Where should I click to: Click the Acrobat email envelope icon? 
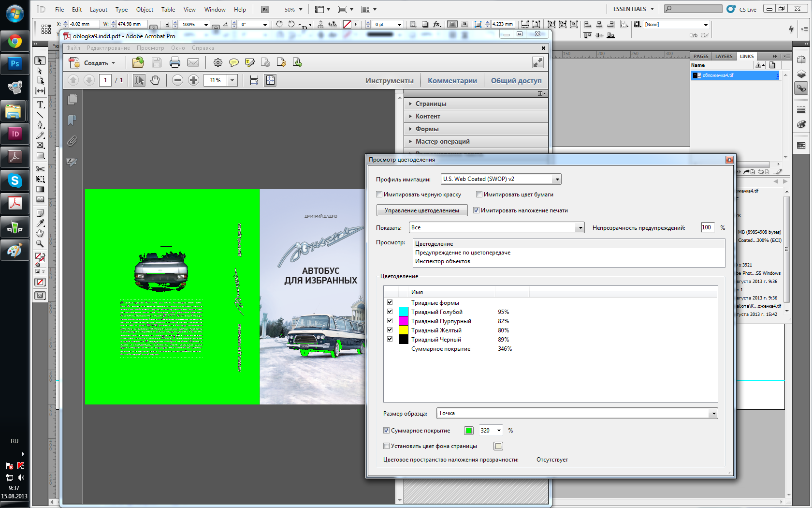[x=193, y=62]
